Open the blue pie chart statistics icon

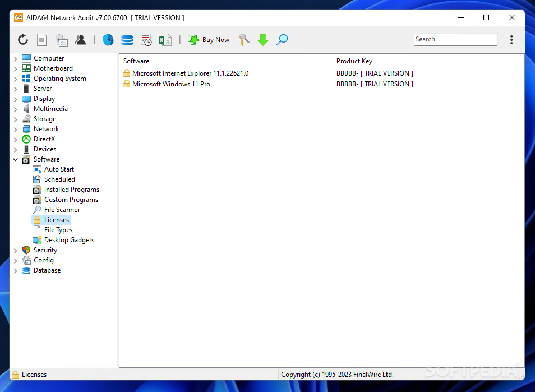(108, 40)
